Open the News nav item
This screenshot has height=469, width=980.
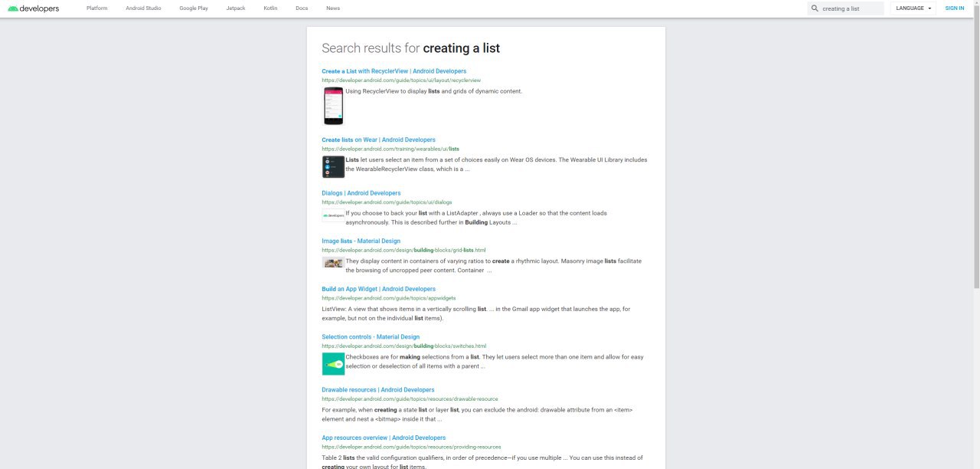click(333, 8)
